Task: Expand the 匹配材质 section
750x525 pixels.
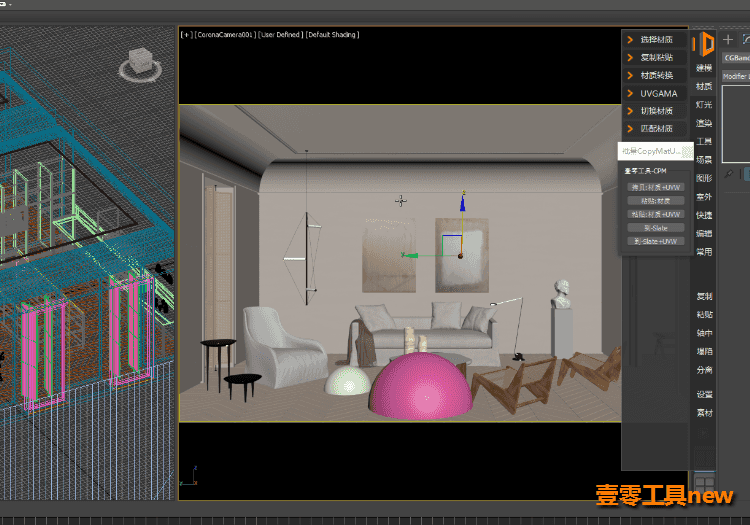Action: [x=654, y=129]
